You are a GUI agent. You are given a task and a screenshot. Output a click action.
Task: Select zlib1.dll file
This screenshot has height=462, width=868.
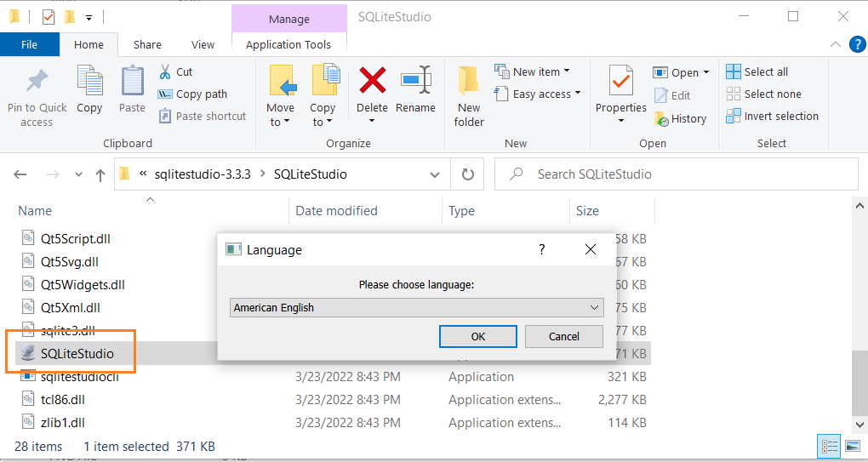click(63, 423)
